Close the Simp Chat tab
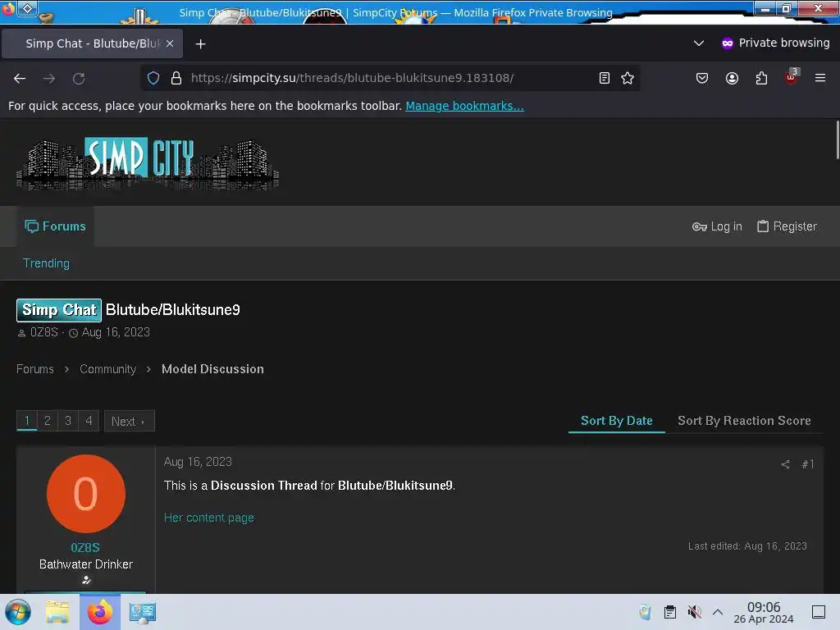The height and width of the screenshot is (630, 840). tap(170, 43)
